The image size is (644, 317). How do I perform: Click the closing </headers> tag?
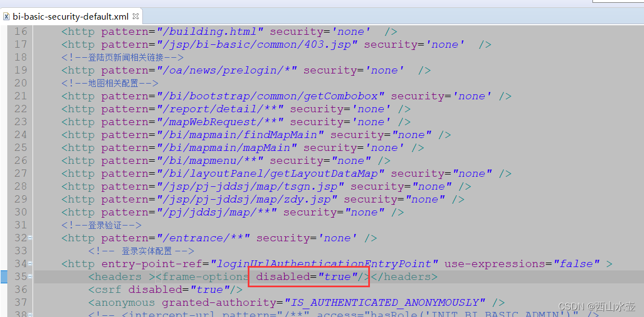click(x=405, y=277)
